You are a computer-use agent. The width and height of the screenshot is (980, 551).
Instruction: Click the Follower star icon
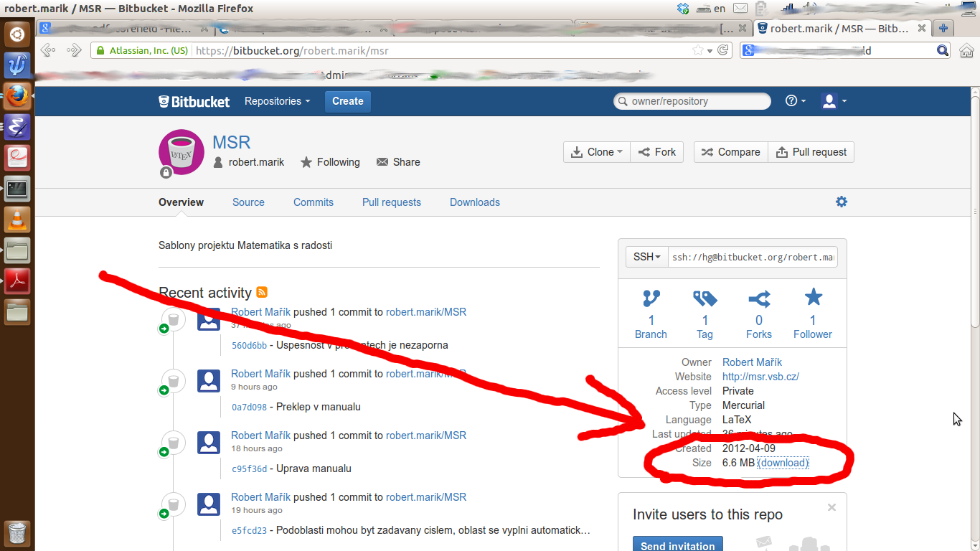point(813,297)
